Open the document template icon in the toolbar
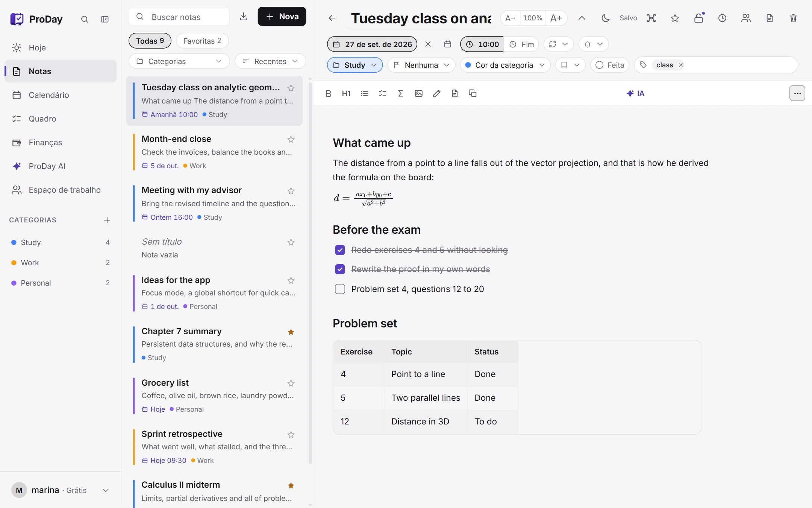Screen dimensions: 812x508 pos(454,93)
